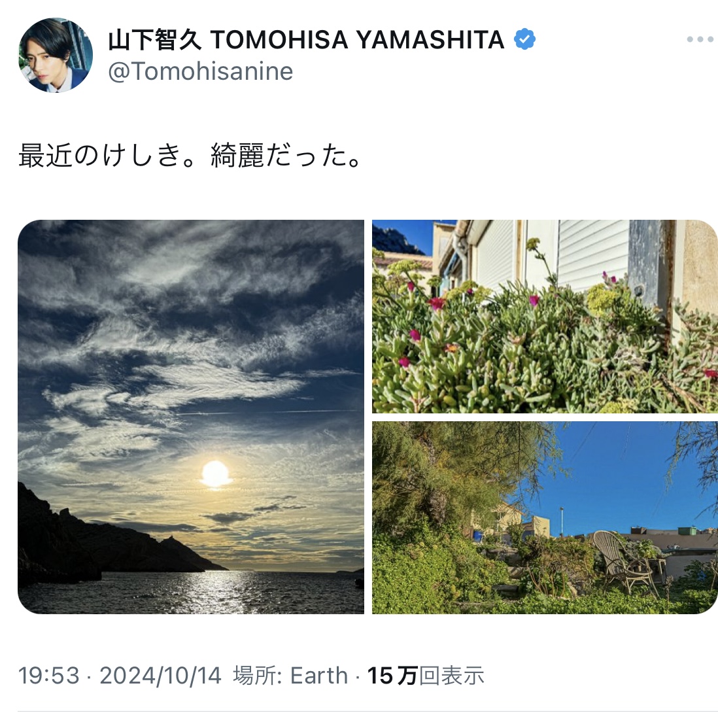Image resolution: width=718 pixels, height=728 pixels.
Task: Open the three-dot more options menu
Action: coord(700,39)
